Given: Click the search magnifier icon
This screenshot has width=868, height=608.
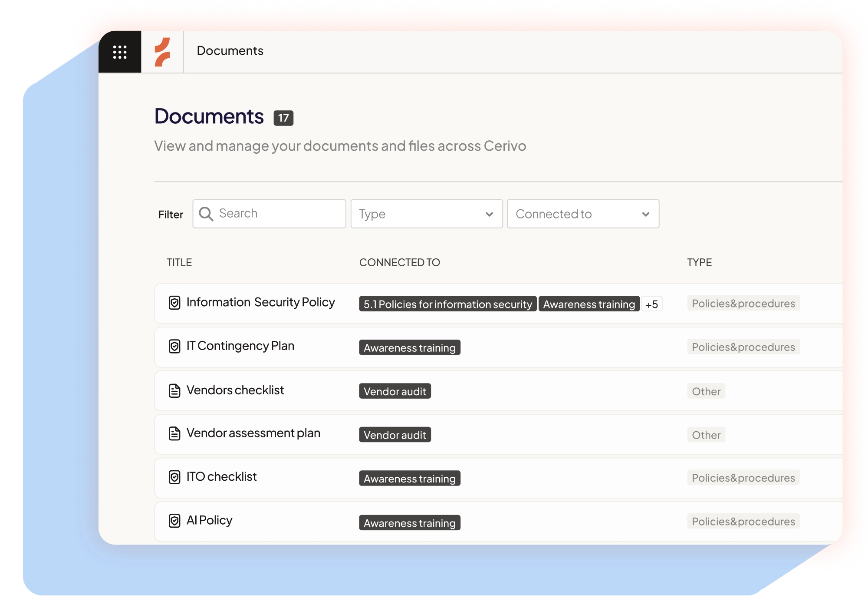Looking at the screenshot, I should click(207, 213).
